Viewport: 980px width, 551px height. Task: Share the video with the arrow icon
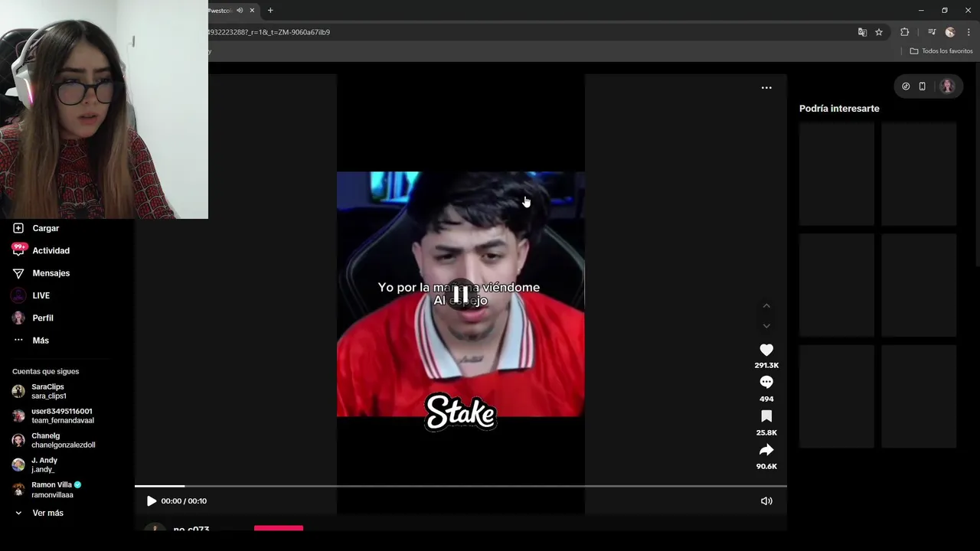[x=766, y=450]
